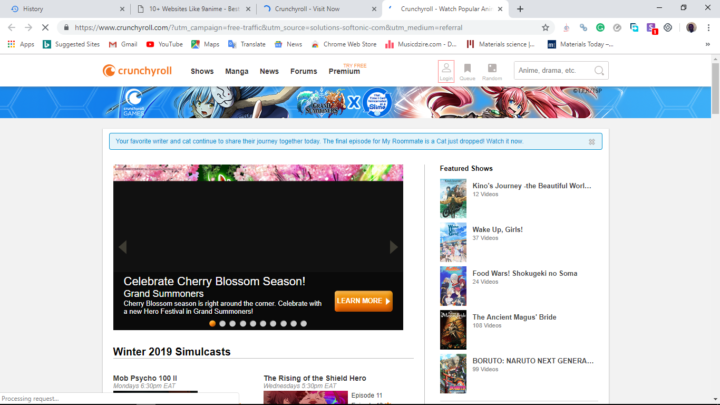Switch to 10+ Websites Like 9anime tab
This screenshot has height=405, width=720.
pyautogui.click(x=193, y=9)
